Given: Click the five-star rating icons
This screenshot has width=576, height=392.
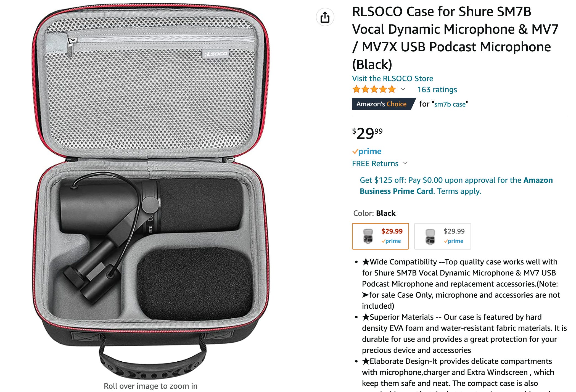Looking at the screenshot, I should (x=374, y=89).
